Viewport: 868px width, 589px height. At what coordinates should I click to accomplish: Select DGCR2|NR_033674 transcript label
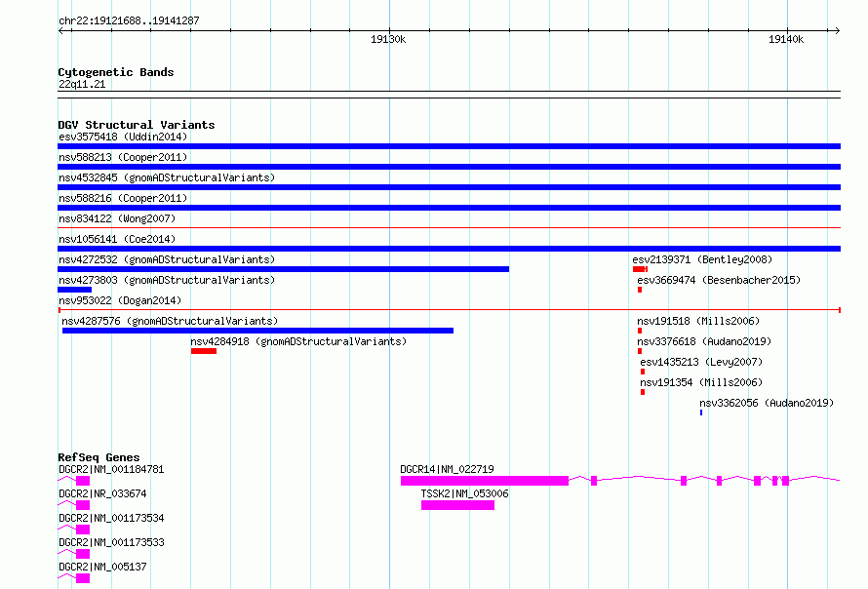(102, 493)
